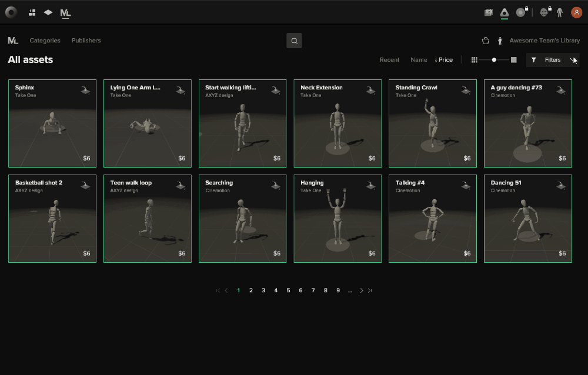588x375 pixels.
Task: Open the Publishers menu
Action: click(x=86, y=40)
